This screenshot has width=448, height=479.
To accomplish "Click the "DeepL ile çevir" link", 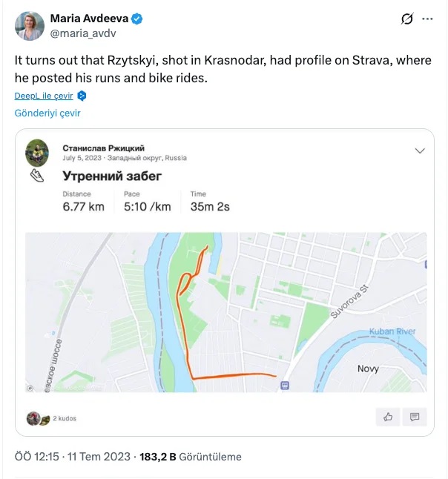I will [44, 96].
